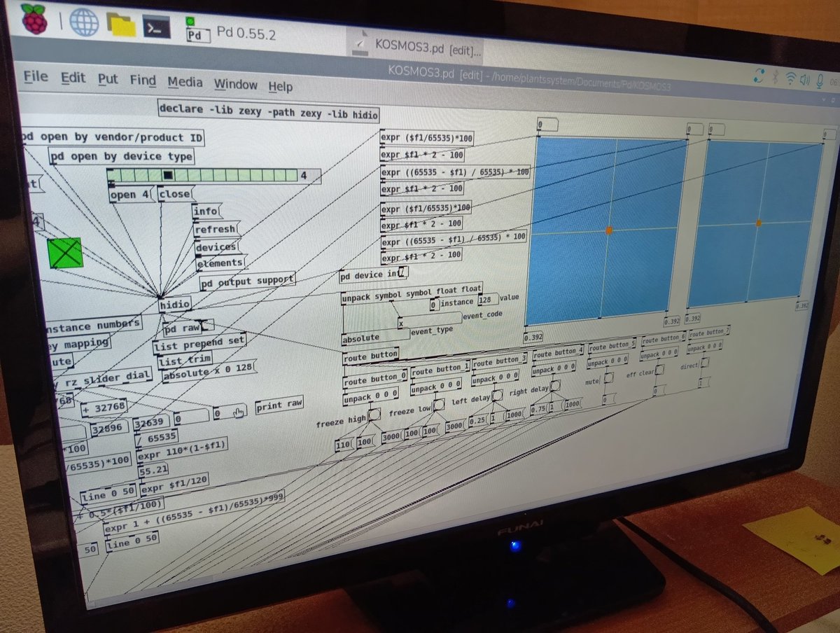Click the 'info' message box
Screen dimensions: 840x633
click(x=206, y=211)
